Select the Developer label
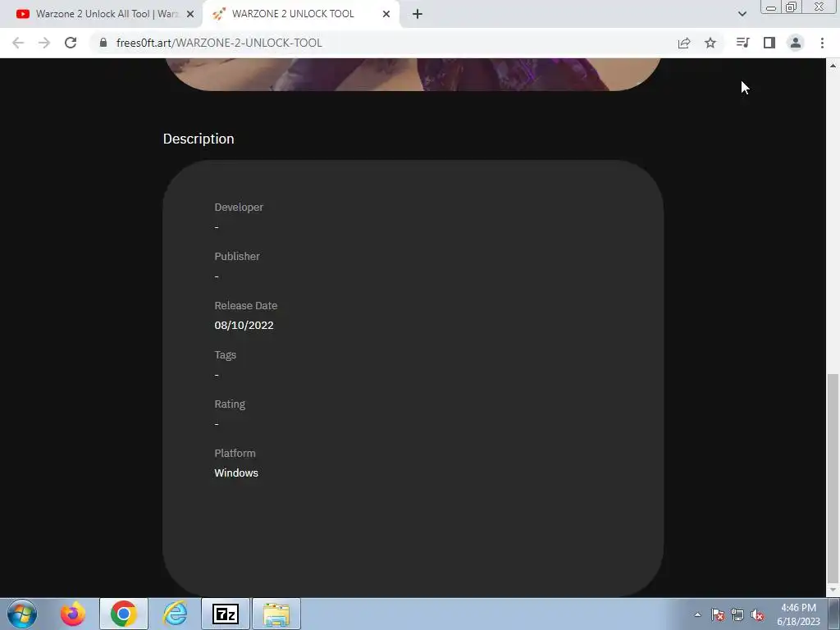840x630 pixels. [239, 208]
